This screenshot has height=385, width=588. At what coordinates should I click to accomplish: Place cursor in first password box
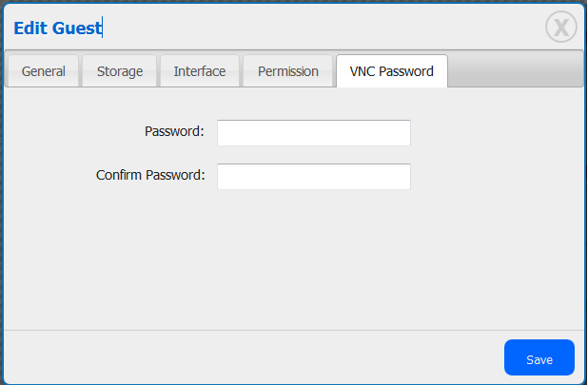tap(314, 133)
